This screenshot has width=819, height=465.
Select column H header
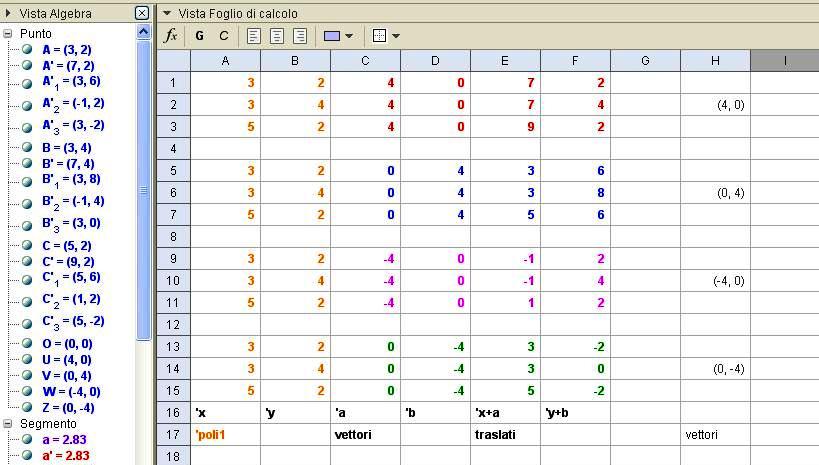click(716, 61)
